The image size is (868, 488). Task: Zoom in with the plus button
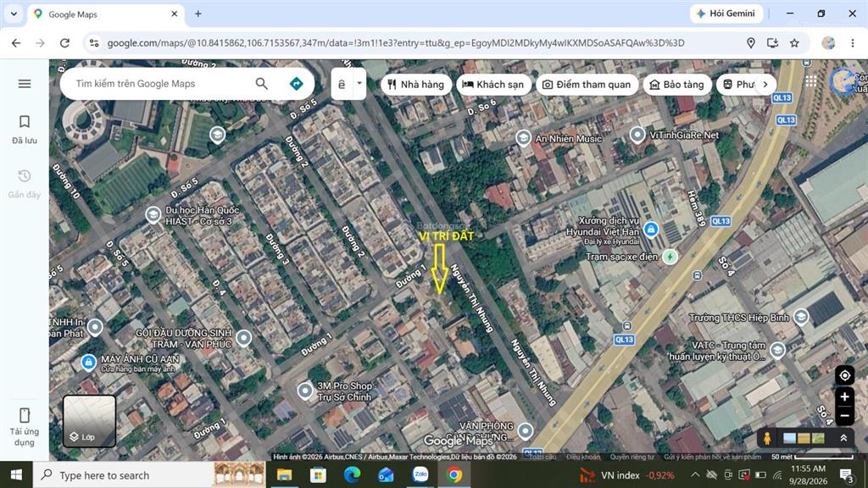point(845,396)
